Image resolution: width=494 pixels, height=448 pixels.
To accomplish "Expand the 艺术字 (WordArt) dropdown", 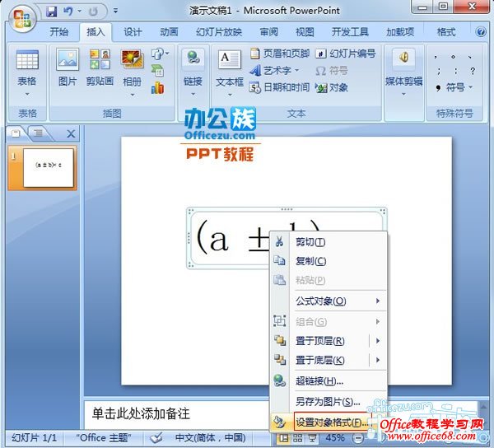I will point(298,71).
